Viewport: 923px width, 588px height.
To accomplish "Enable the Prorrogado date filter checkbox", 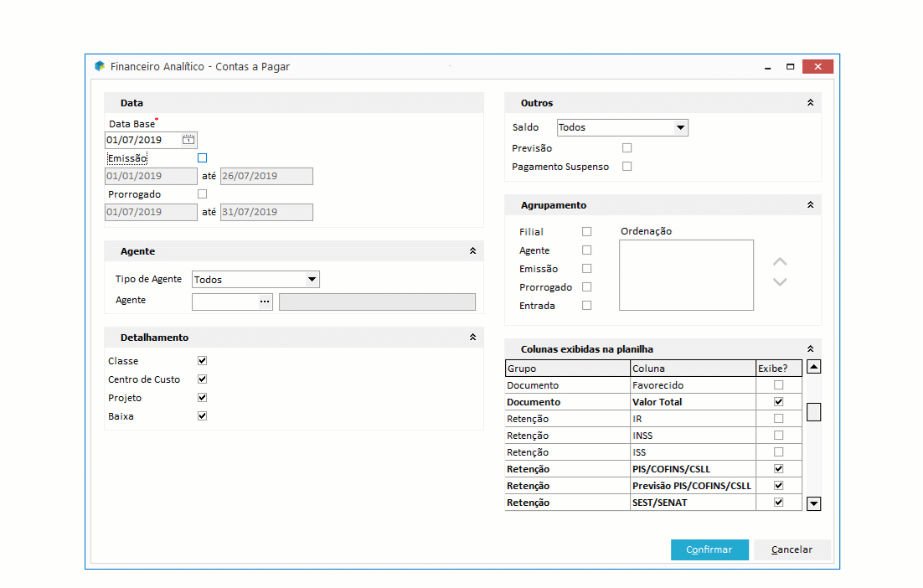I will pyautogui.click(x=203, y=193).
